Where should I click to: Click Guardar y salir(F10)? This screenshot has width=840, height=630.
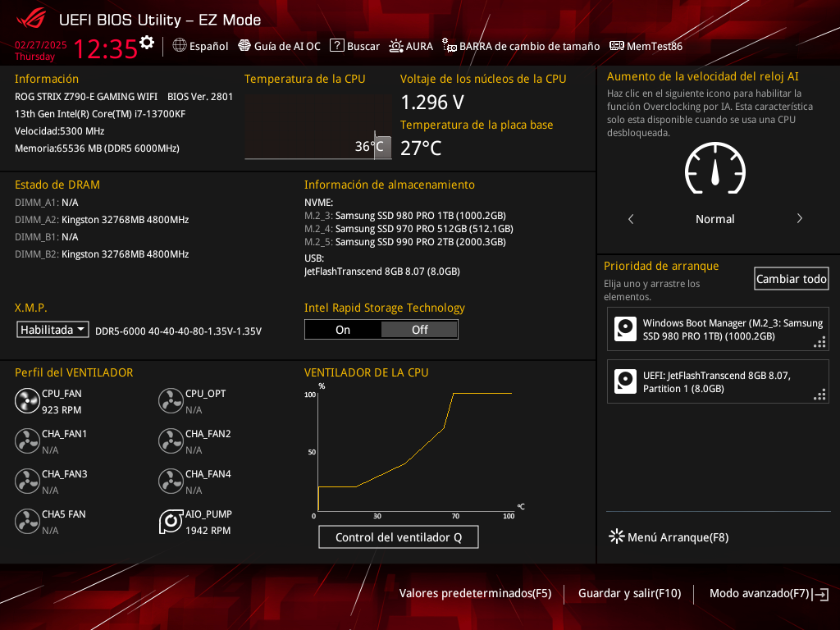coord(629,593)
